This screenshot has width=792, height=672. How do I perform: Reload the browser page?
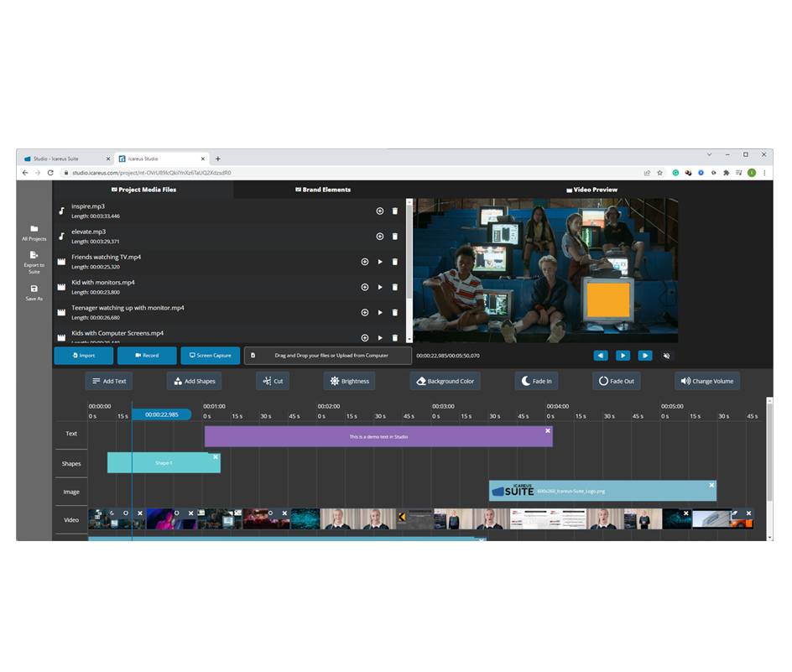[50, 173]
